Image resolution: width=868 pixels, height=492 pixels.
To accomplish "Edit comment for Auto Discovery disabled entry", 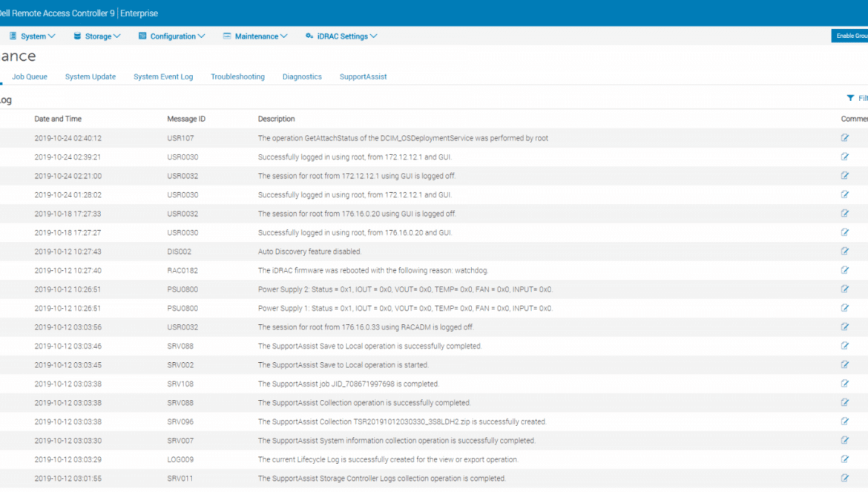I will coord(845,252).
